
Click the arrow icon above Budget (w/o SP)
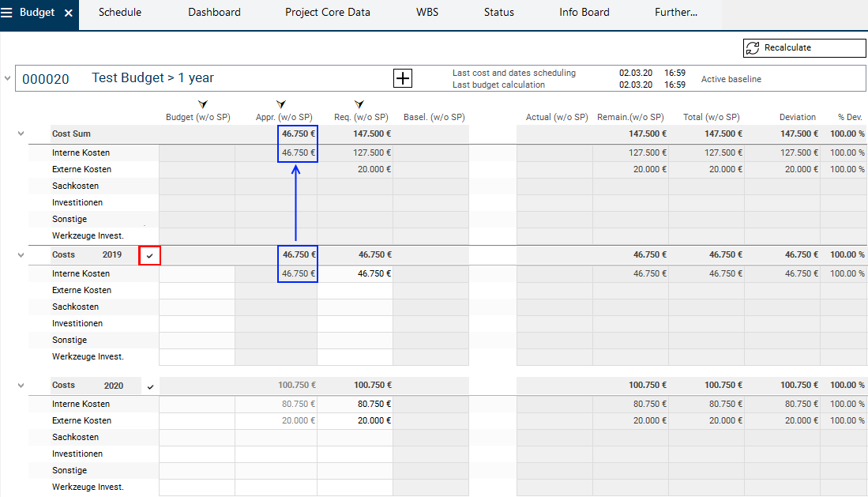pos(202,104)
